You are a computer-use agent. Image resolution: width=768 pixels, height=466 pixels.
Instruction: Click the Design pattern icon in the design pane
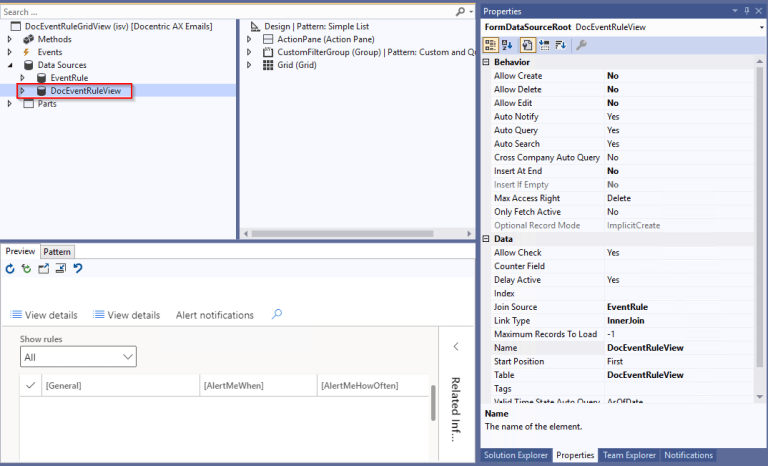pos(255,26)
